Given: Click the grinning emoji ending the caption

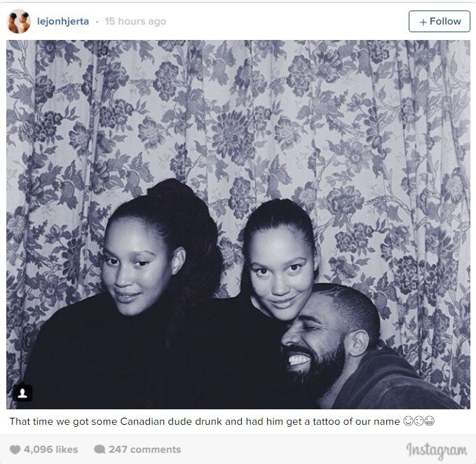Looking at the screenshot, I should [429, 421].
